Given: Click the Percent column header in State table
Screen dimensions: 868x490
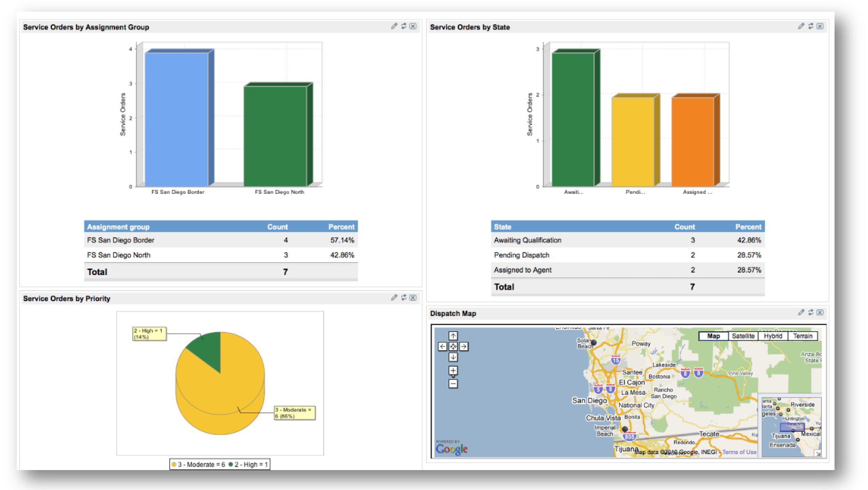Looking at the screenshot, I should coord(748,227).
